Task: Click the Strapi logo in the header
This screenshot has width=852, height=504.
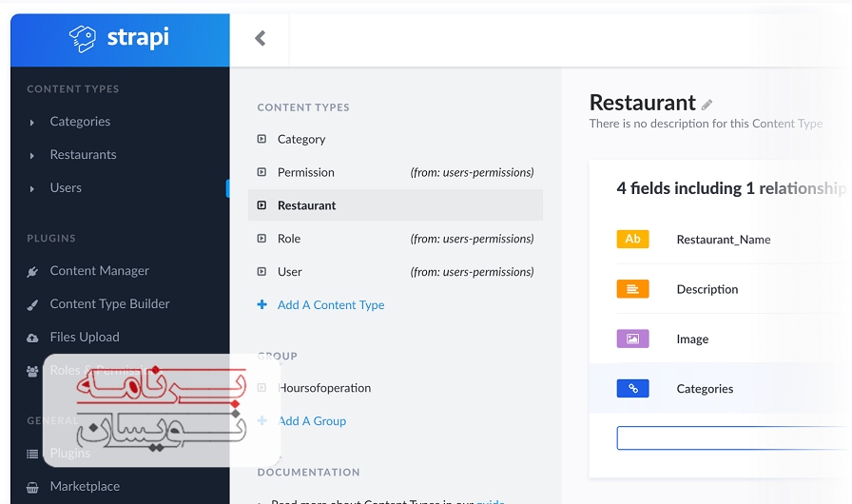Action: (x=119, y=39)
